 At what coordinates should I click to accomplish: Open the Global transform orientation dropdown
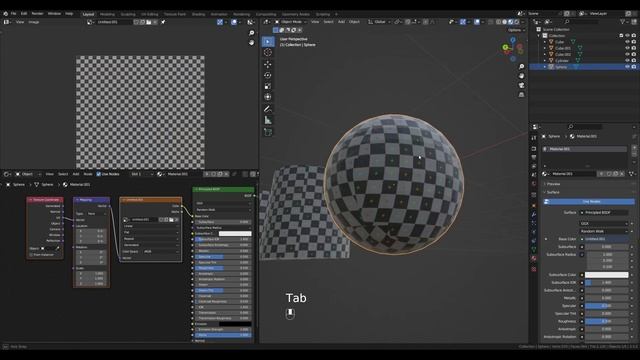pyautogui.click(x=380, y=22)
